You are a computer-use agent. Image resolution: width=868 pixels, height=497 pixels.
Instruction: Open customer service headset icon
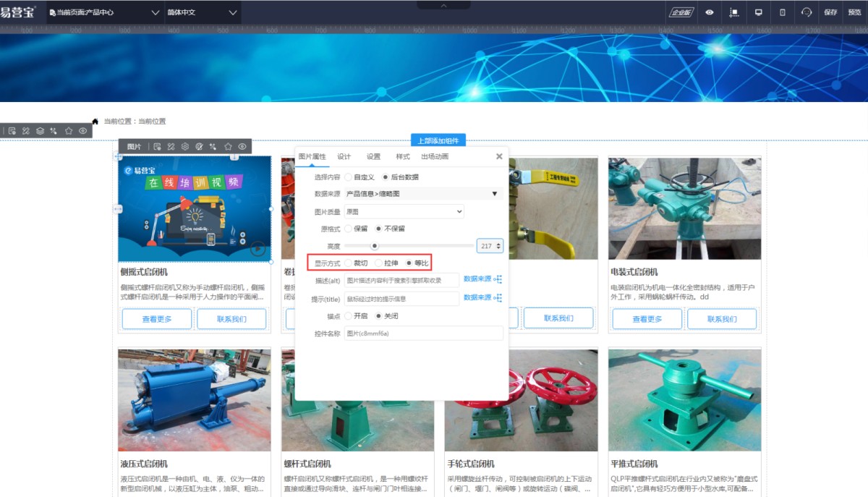click(807, 12)
